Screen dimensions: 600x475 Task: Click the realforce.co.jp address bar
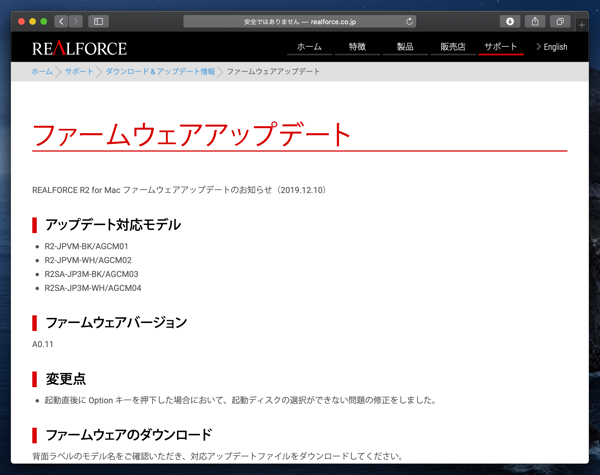click(x=300, y=21)
